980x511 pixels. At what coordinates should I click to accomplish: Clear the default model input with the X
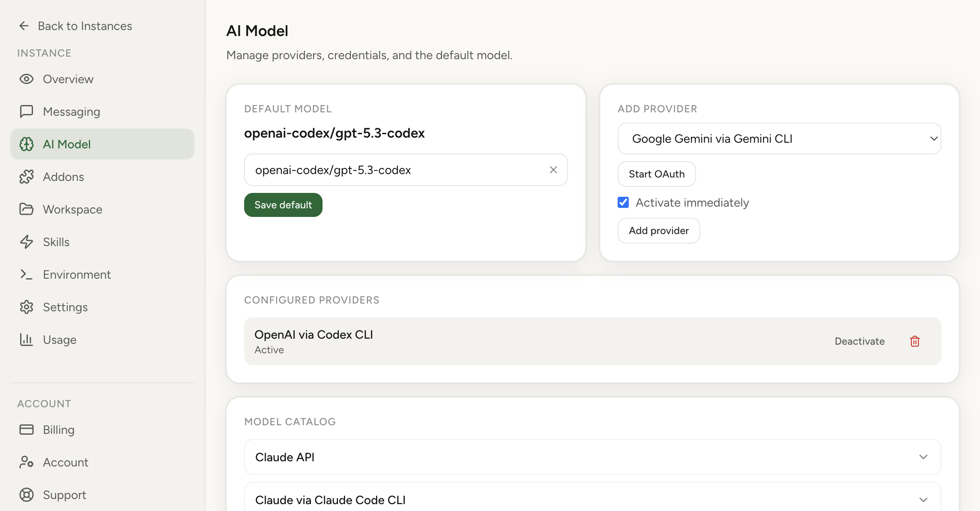click(553, 170)
